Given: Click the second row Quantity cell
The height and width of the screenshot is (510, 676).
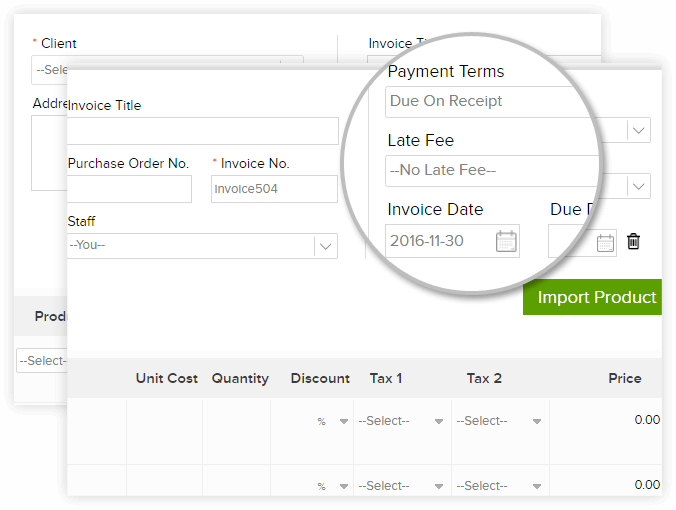Looking at the screenshot, I should 237,481.
